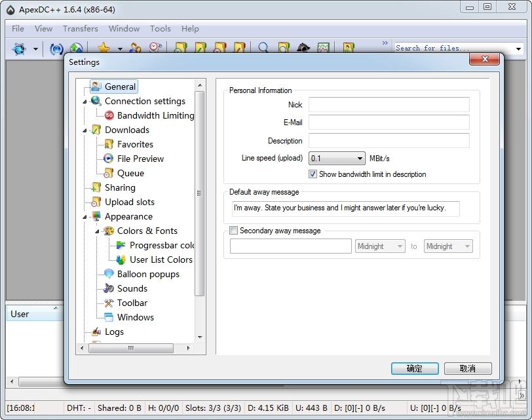Collapse the Appearance tree node
This screenshot has width=532, height=420.
click(x=85, y=217)
